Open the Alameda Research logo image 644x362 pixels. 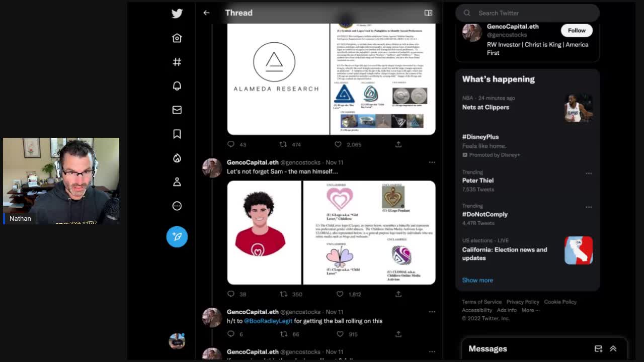tap(278, 79)
